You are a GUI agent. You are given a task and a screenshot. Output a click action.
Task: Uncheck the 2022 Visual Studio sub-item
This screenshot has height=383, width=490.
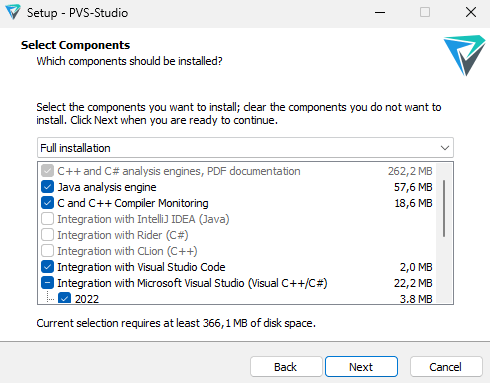point(64,298)
